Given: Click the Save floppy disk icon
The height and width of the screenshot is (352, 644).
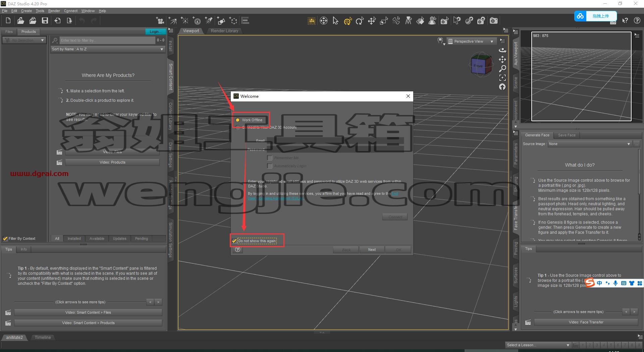Looking at the screenshot, I should click(x=45, y=20).
